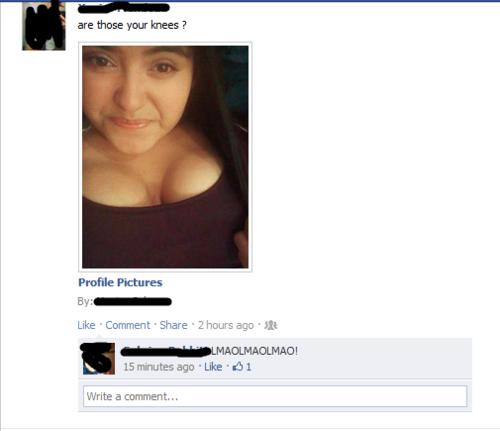Click the commenter's redacted name
The image size is (500, 431).
pyautogui.click(x=166, y=351)
